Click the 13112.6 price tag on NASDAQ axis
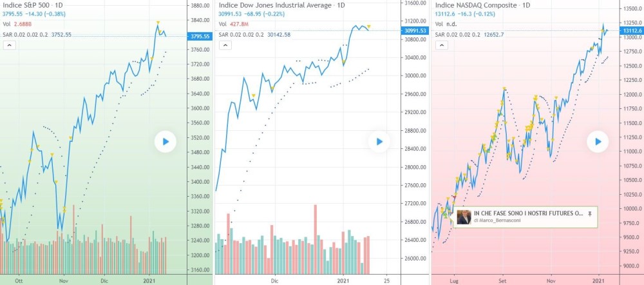Image resolution: width=644 pixels, height=285 pixels. click(631, 31)
